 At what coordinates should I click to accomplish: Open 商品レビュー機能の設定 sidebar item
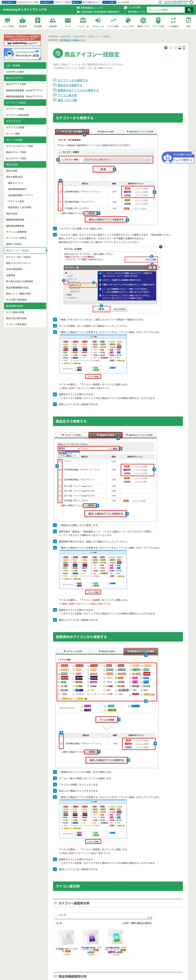pos(25,294)
